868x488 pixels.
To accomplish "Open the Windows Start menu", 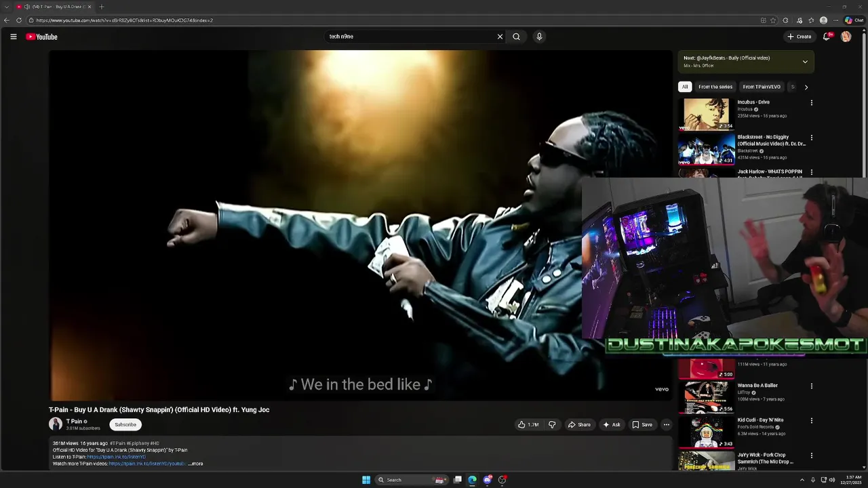I will 366,480.
